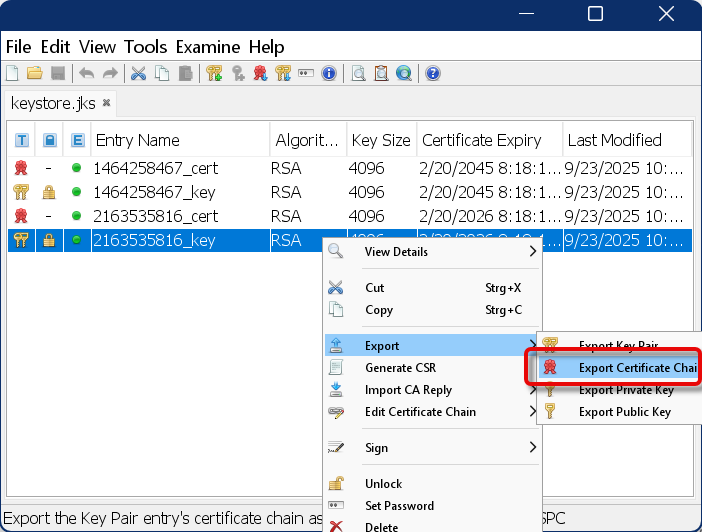This screenshot has width=702, height=532.
Task: Choose Generate CSR in context menu
Action: (x=400, y=368)
